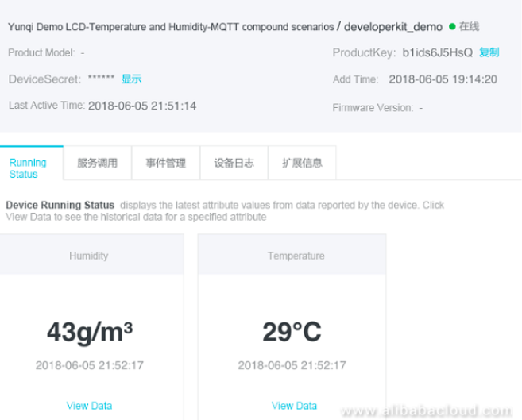Open View Data for Humidity
522x420 pixels.
[89, 406]
